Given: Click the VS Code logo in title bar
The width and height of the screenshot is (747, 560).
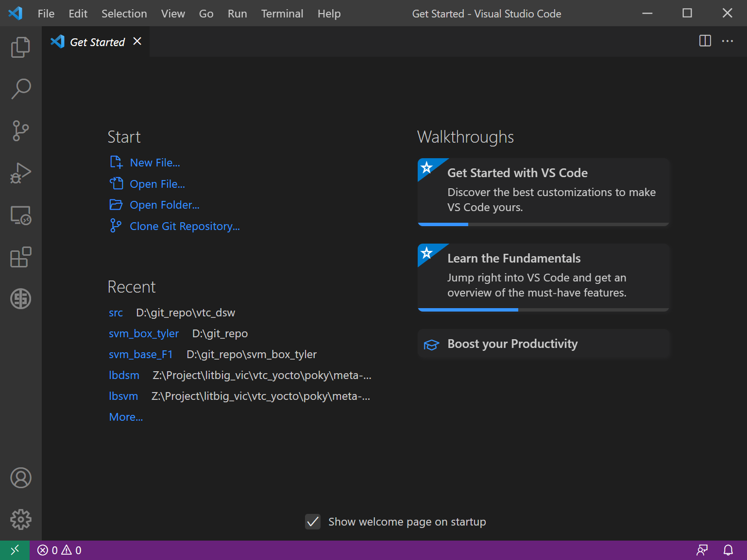Looking at the screenshot, I should 16,13.
